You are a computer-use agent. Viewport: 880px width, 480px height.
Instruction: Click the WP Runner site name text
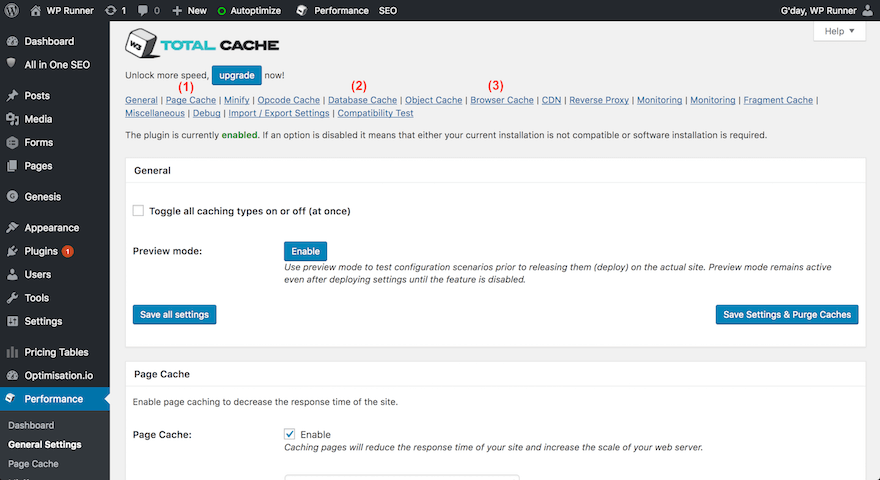[x=70, y=10]
